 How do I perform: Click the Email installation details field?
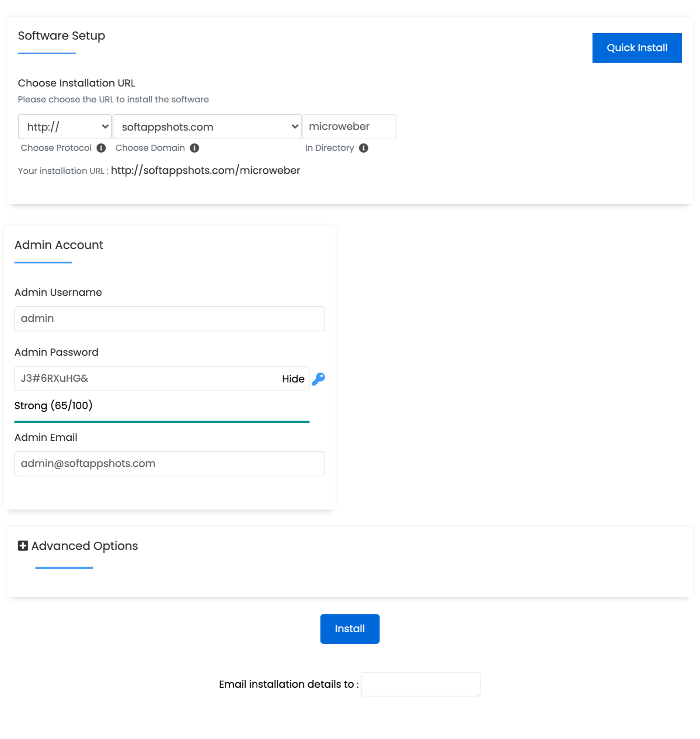[x=421, y=684]
